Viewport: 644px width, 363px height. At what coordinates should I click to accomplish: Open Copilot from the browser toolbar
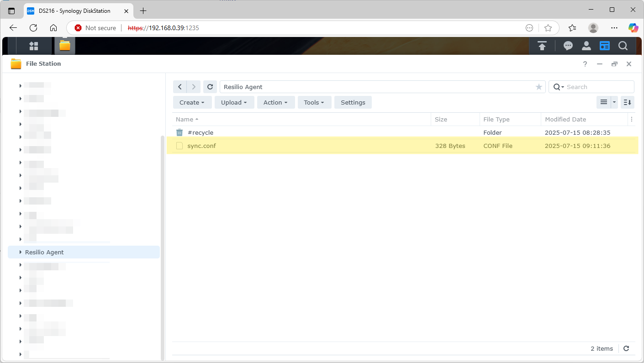click(x=633, y=28)
